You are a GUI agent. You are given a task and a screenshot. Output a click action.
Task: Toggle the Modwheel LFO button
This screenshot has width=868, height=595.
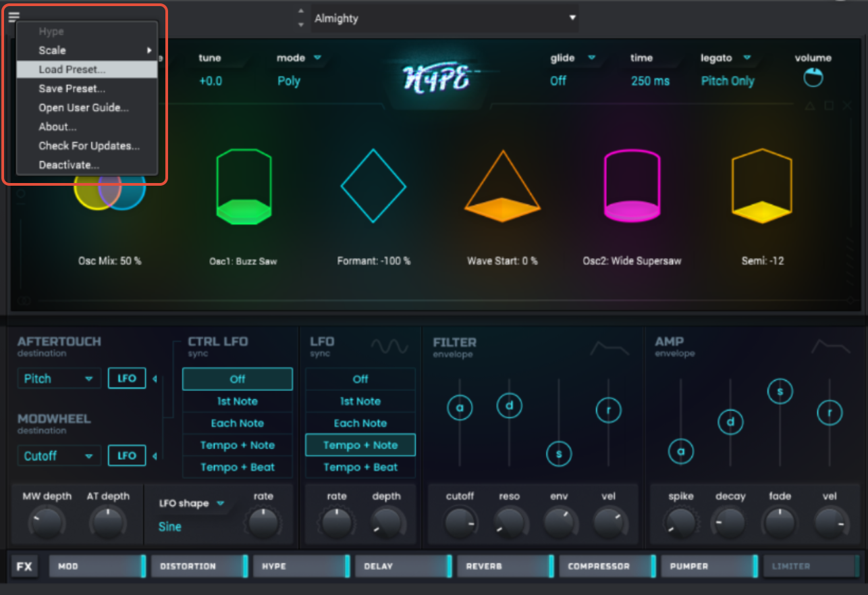click(x=127, y=456)
